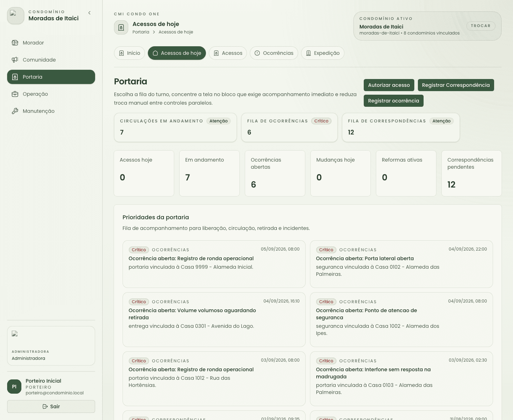Screen dimensions: 513x420
Task: Click the Autorizar acesso button
Action: (x=389, y=85)
